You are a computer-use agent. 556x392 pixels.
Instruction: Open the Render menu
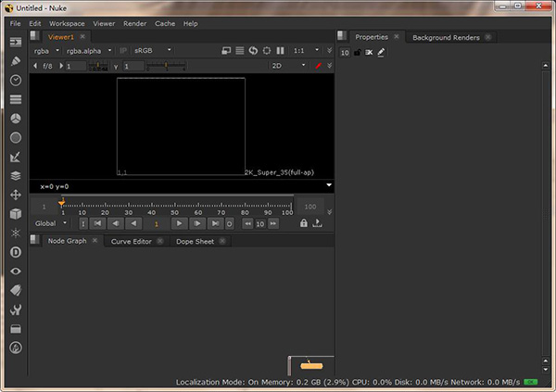pos(134,23)
